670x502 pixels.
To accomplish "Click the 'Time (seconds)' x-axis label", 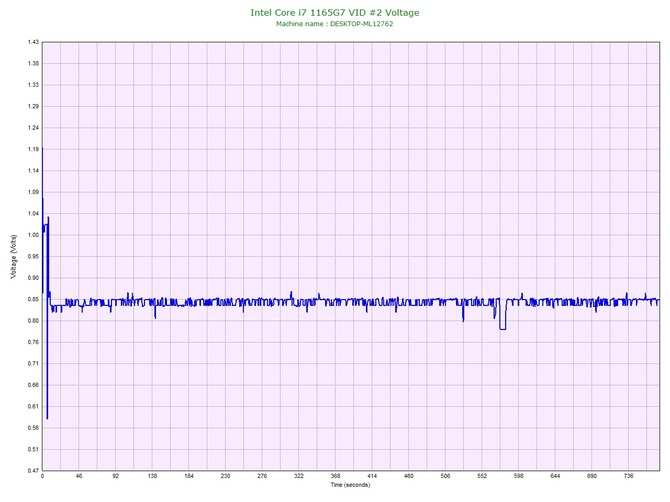I will coord(350,485).
